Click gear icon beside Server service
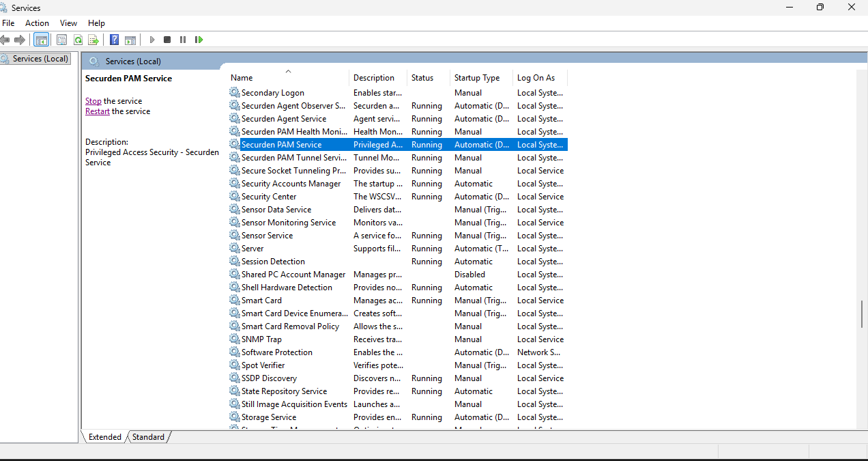 point(235,248)
